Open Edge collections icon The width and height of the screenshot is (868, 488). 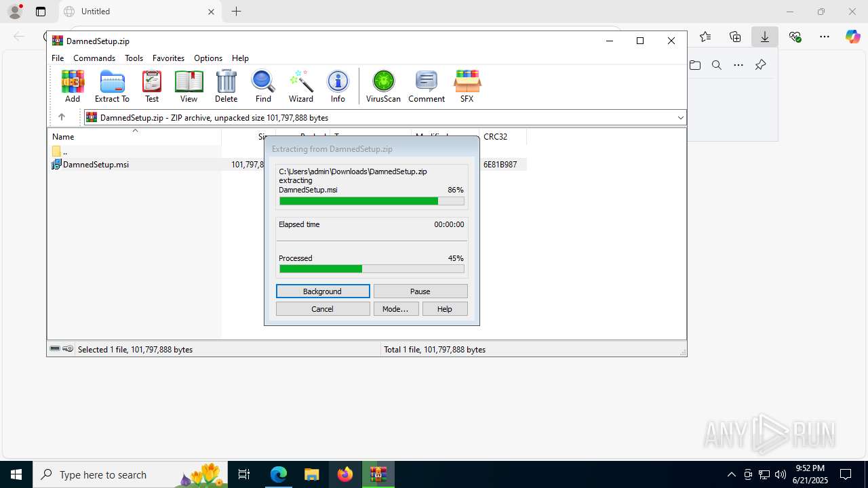[735, 37]
